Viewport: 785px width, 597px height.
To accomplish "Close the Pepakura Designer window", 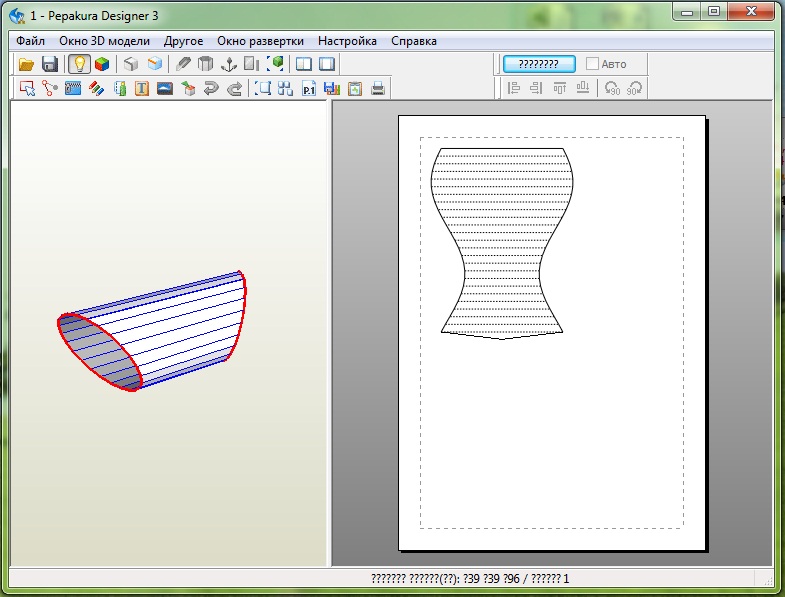I will tap(750, 12).
